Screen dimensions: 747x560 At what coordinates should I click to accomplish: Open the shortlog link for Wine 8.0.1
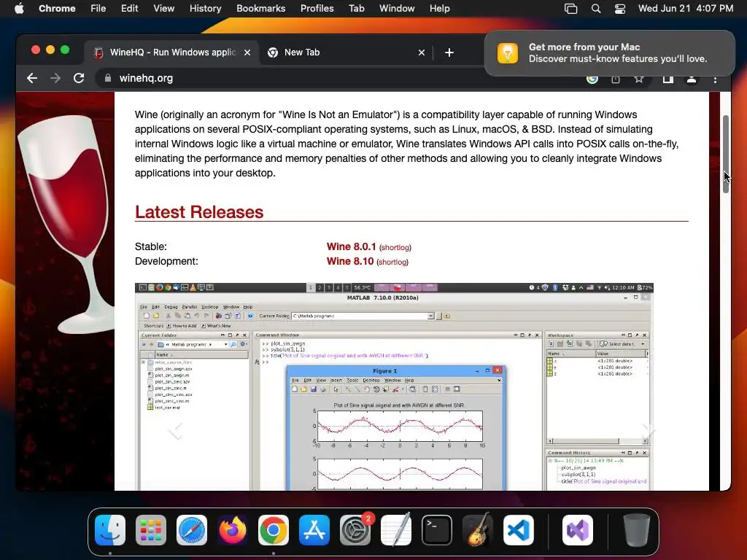click(395, 248)
